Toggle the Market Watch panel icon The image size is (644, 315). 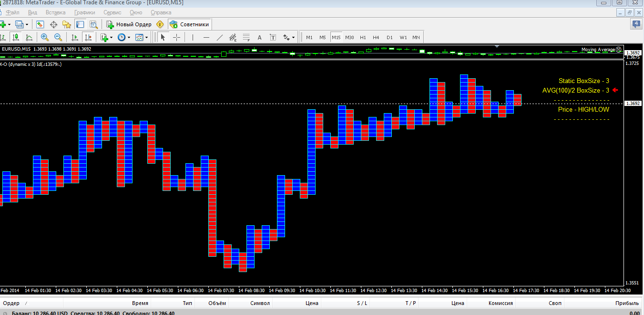click(x=41, y=24)
